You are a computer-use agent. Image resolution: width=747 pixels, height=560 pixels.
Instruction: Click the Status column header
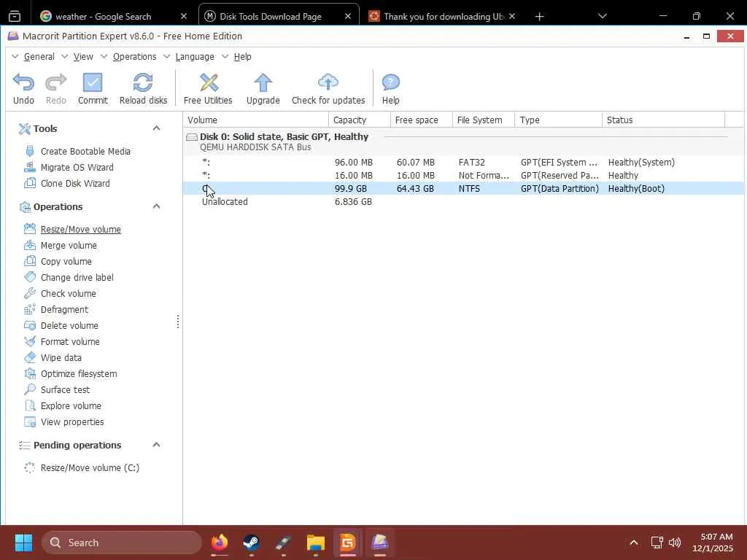pyautogui.click(x=664, y=120)
